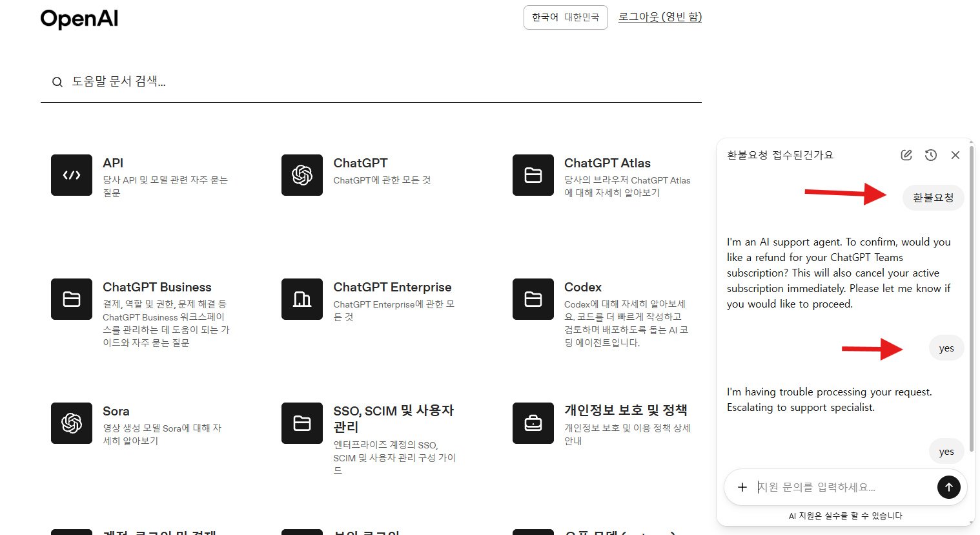Image resolution: width=980 pixels, height=535 pixels.
Task: Click the ChatGPT Atlas folder icon
Action: (533, 175)
